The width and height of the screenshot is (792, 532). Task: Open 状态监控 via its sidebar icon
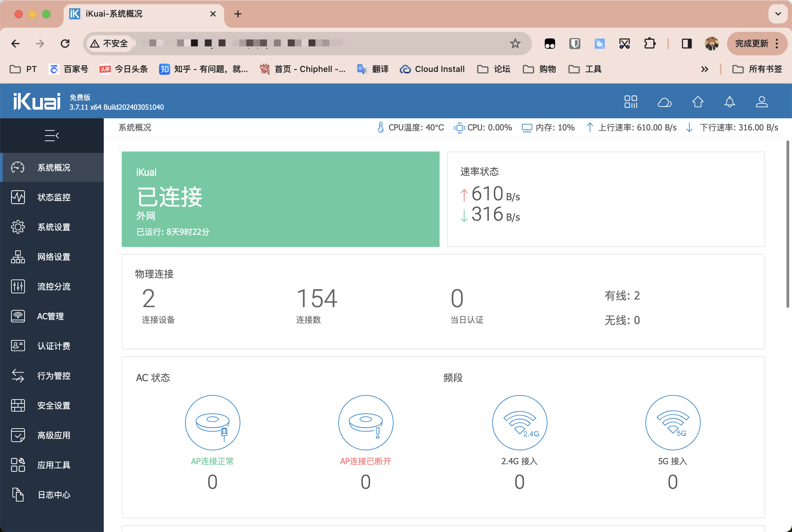coord(18,197)
